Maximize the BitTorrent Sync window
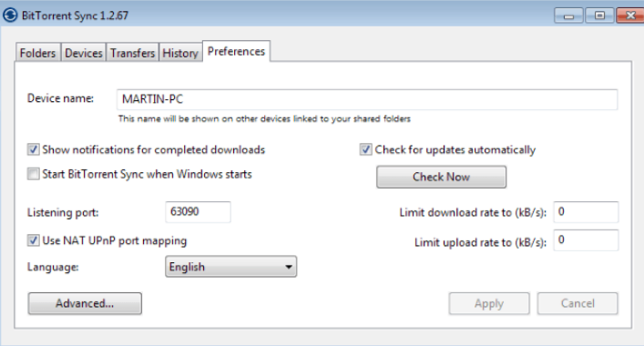The image size is (644, 346). pyautogui.click(x=599, y=15)
